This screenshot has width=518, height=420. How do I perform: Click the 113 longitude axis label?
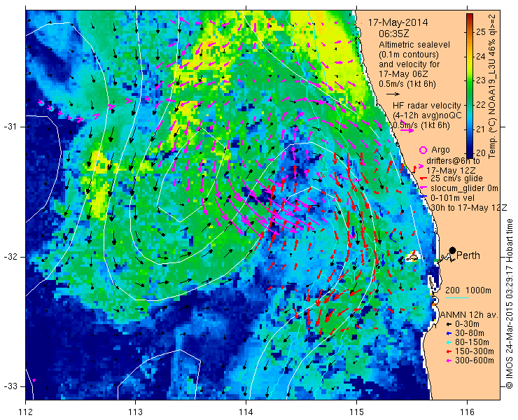[x=135, y=412]
